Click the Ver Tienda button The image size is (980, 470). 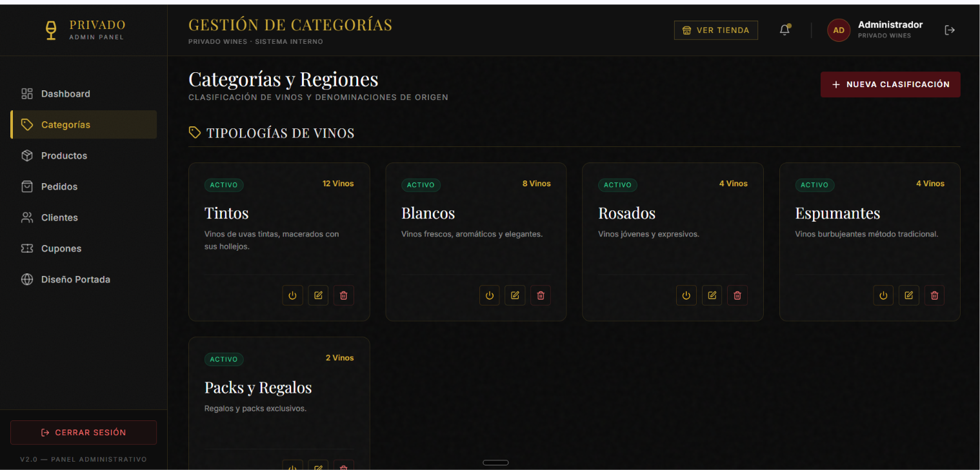coord(716,30)
